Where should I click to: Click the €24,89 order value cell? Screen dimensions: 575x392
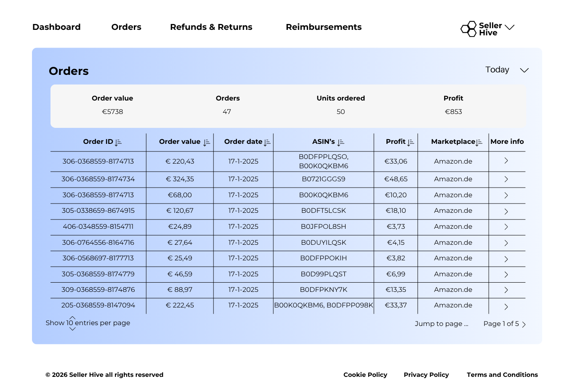180,227
